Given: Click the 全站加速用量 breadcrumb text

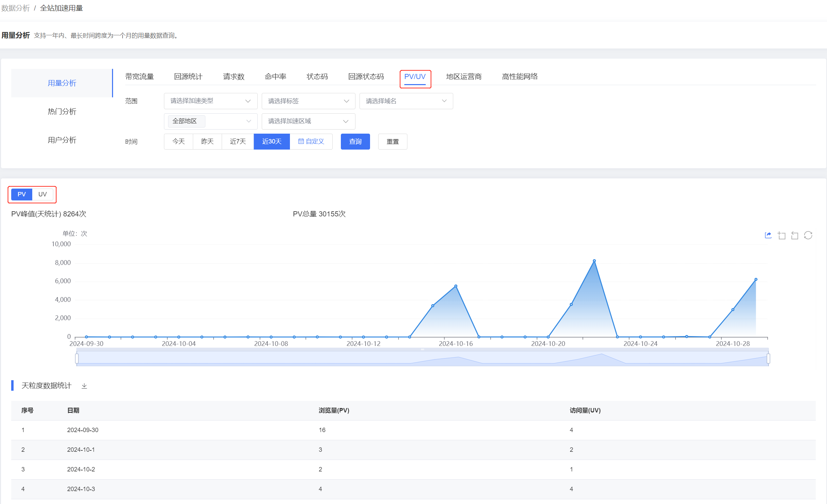Looking at the screenshot, I should (61, 8).
